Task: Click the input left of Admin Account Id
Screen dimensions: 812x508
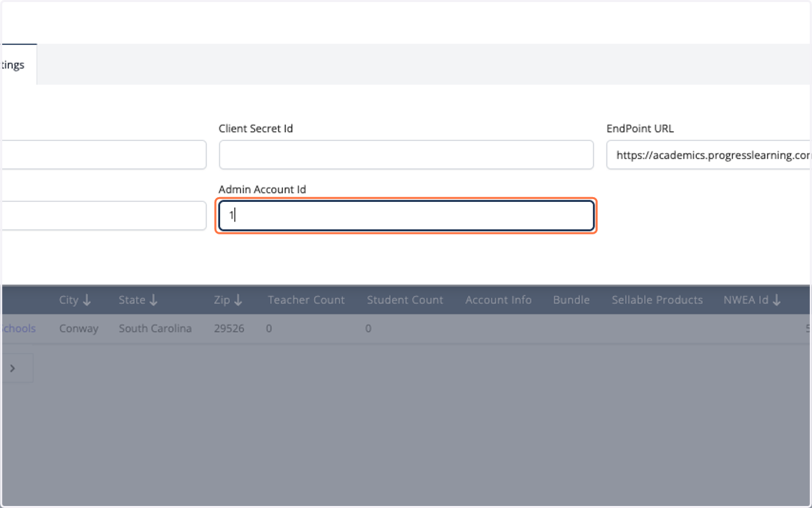Action: (x=103, y=216)
